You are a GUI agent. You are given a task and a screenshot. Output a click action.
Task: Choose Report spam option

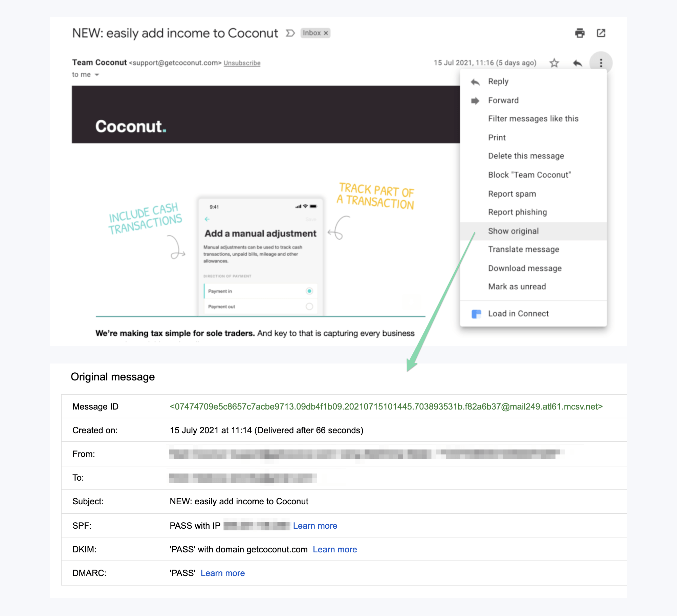pos(533,194)
